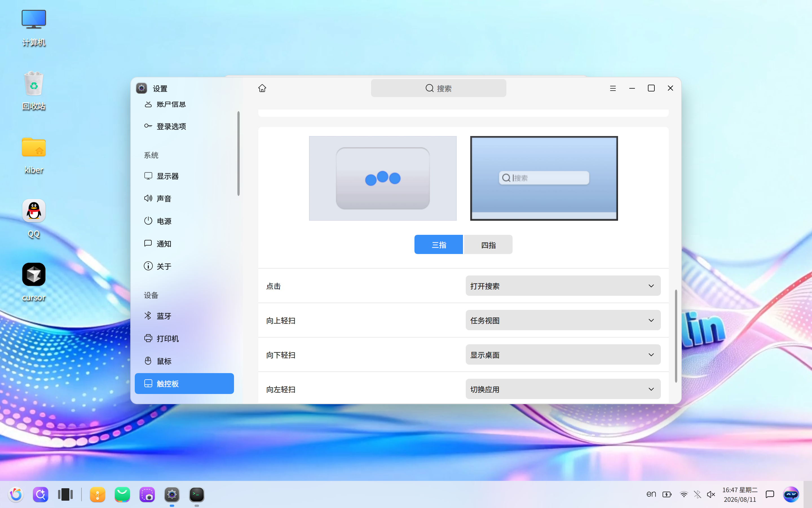Open 打印机 settings

(184, 338)
